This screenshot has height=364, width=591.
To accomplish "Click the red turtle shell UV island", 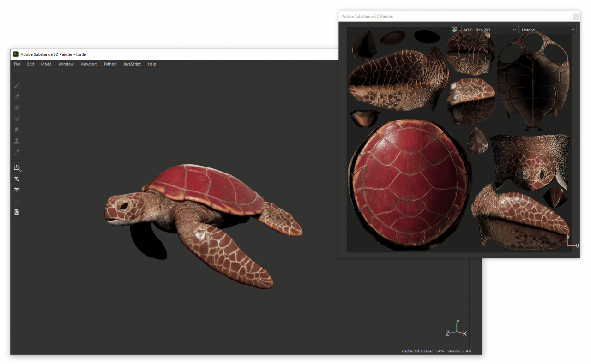I will point(409,185).
